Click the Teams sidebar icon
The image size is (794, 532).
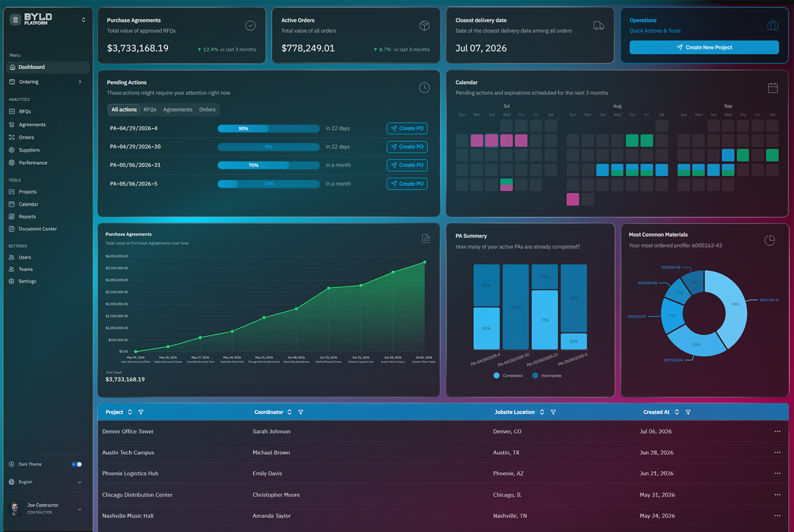pos(12,269)
